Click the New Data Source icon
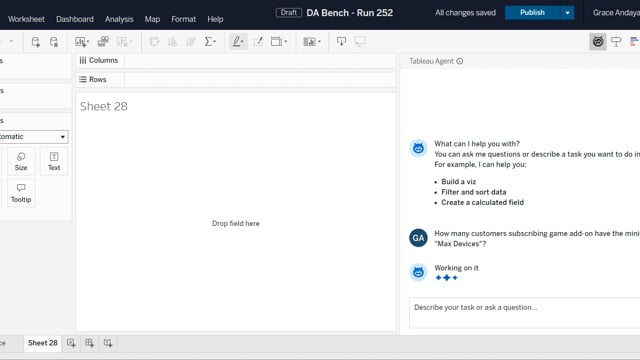 pyautogui.click(x=36, y=42)
